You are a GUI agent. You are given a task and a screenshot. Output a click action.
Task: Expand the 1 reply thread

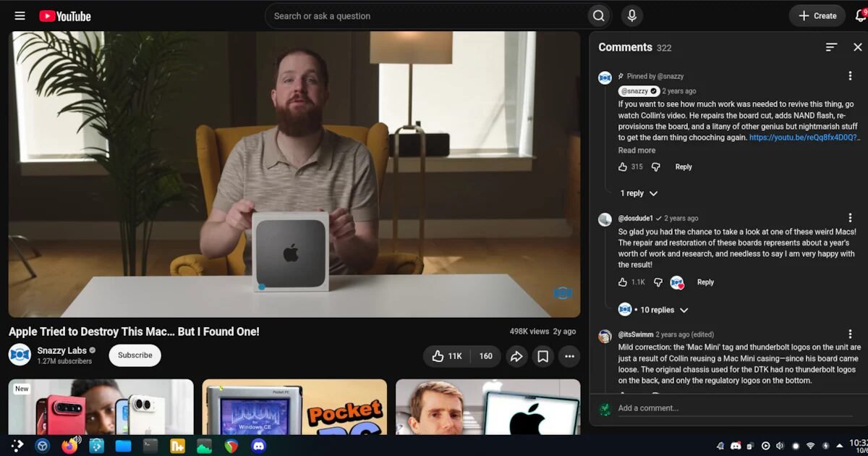[x=639, y=193]
